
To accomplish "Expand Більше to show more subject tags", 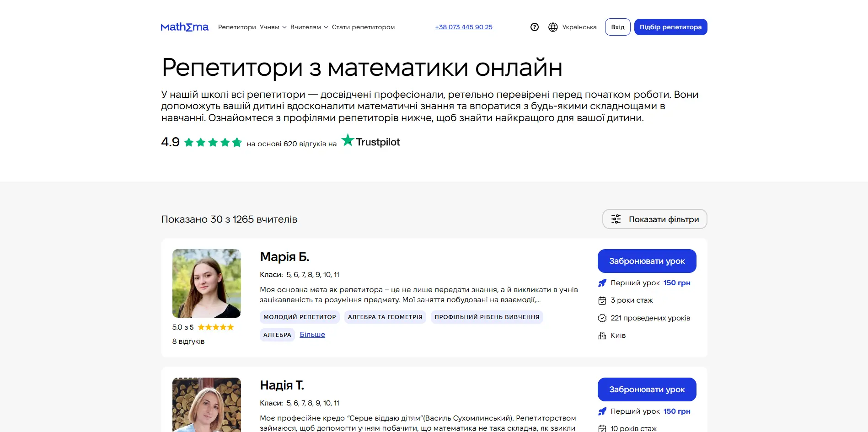I will 312,334.
